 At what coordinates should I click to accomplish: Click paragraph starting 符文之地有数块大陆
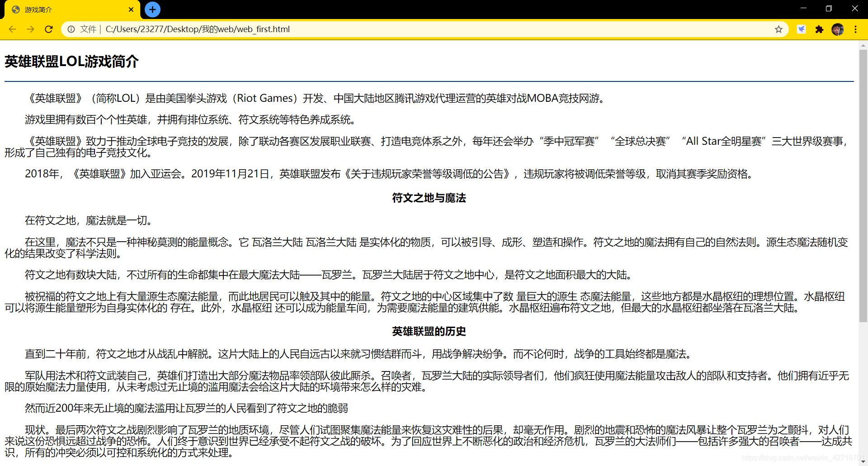click(329, 275)
